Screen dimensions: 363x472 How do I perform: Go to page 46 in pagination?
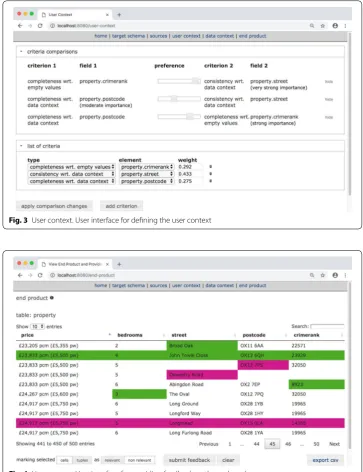(x=288, y=444)
